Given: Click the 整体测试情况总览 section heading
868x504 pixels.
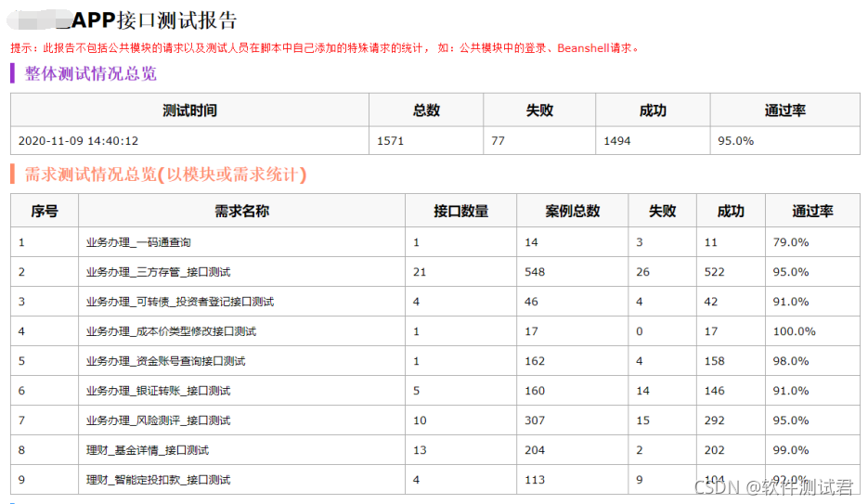Looking at the screenshot, I should (x=91, y=73).
